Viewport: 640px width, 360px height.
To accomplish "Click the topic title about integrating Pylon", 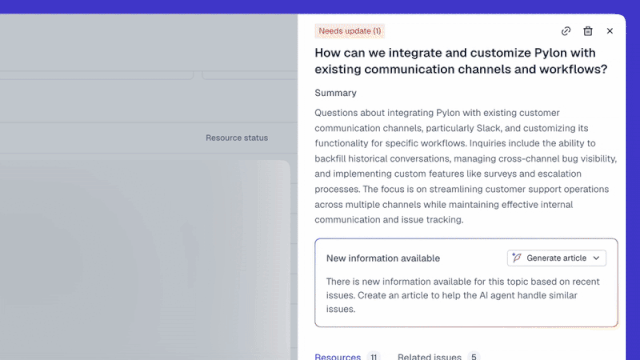I will point(461,61).
